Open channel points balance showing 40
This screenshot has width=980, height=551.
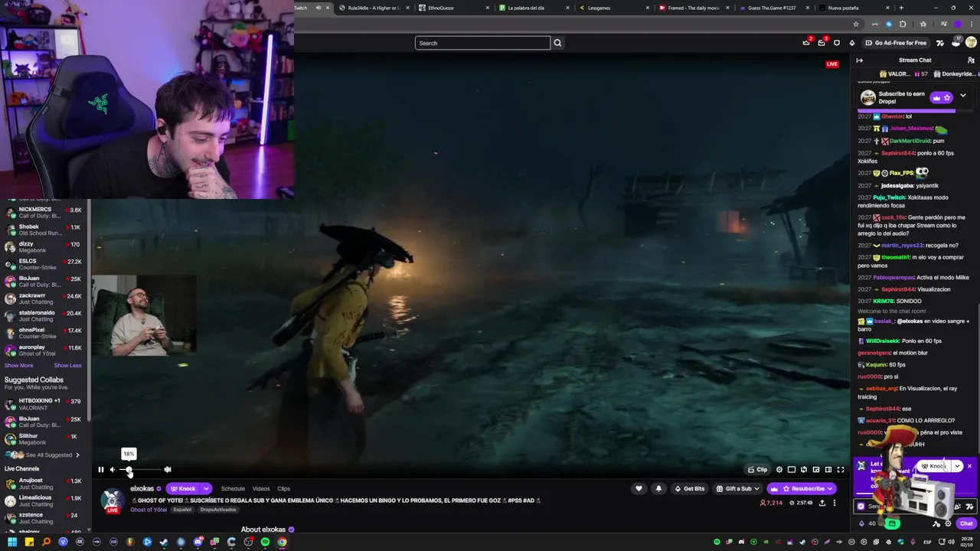point(867,523)
